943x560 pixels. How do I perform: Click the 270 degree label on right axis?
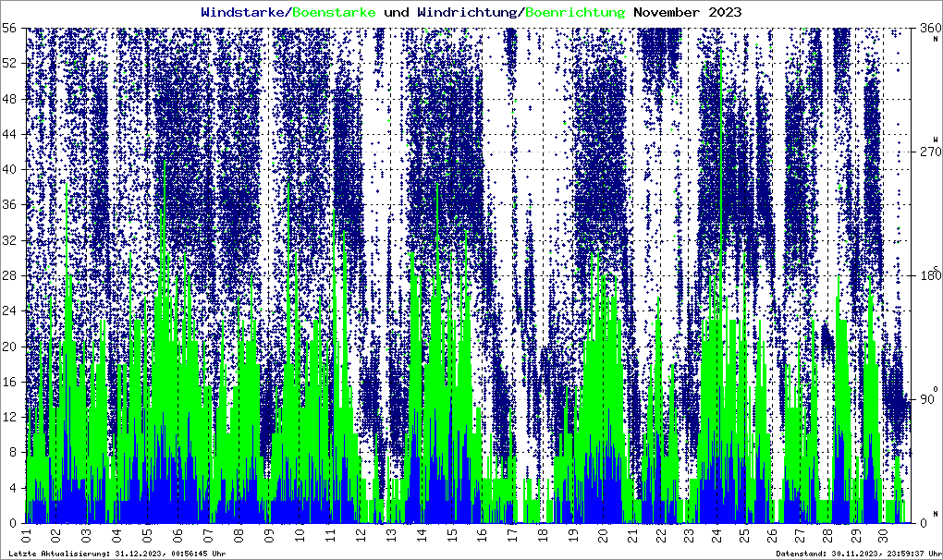click(x=926, y=152)
